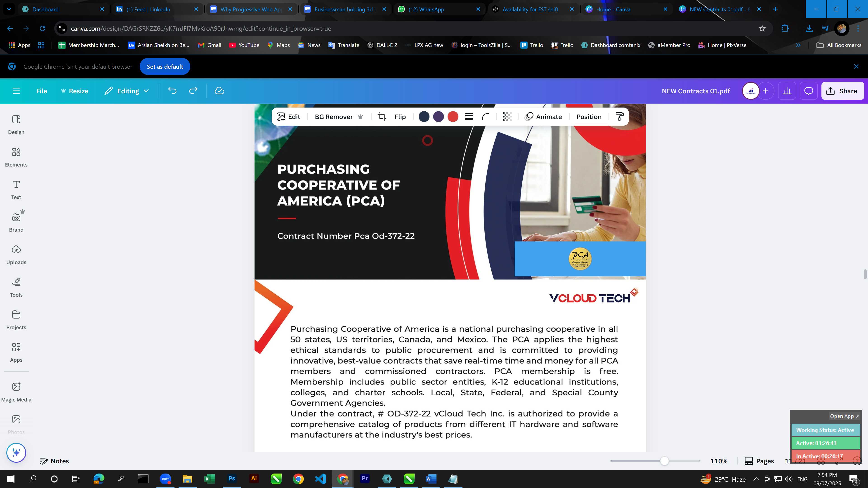Click the Canva AI assistant sparkle button

coord(16,453)
